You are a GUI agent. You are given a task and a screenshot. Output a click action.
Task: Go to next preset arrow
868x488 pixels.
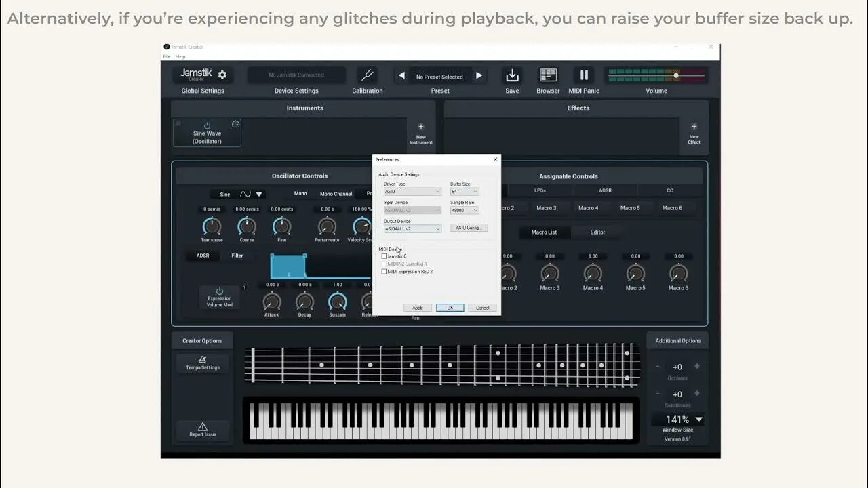coord(479,76)
